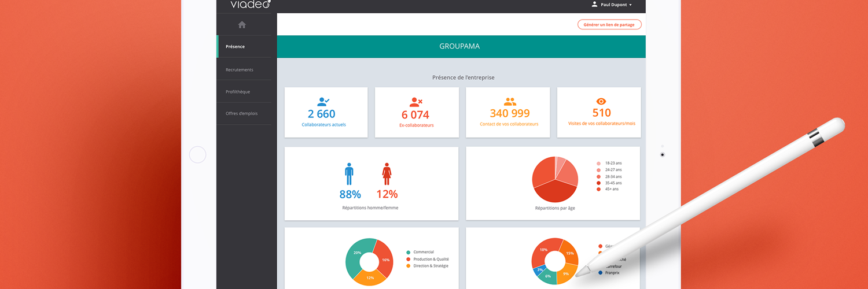Click the Direction & Stratégie legend entry
Image resolution: width=868 pixels, height=289 pixels.
pyautogui.click(x=427, y=266)
